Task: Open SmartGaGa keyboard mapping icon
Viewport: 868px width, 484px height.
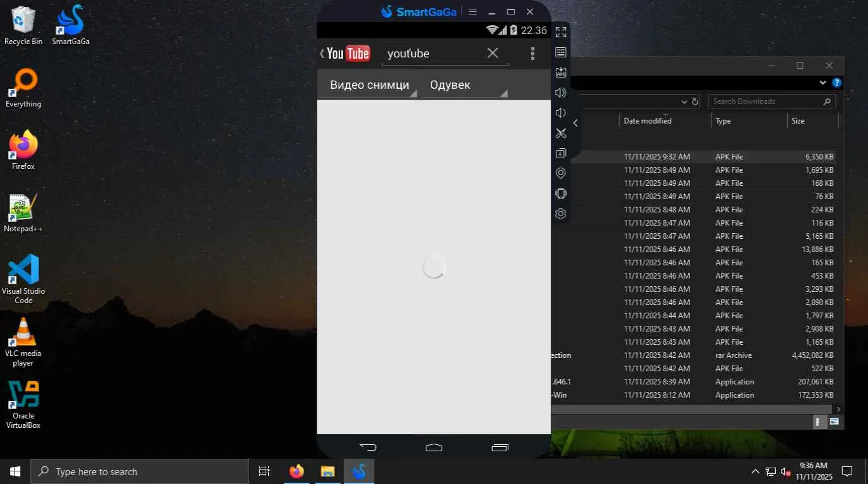Action: (561, 52)
